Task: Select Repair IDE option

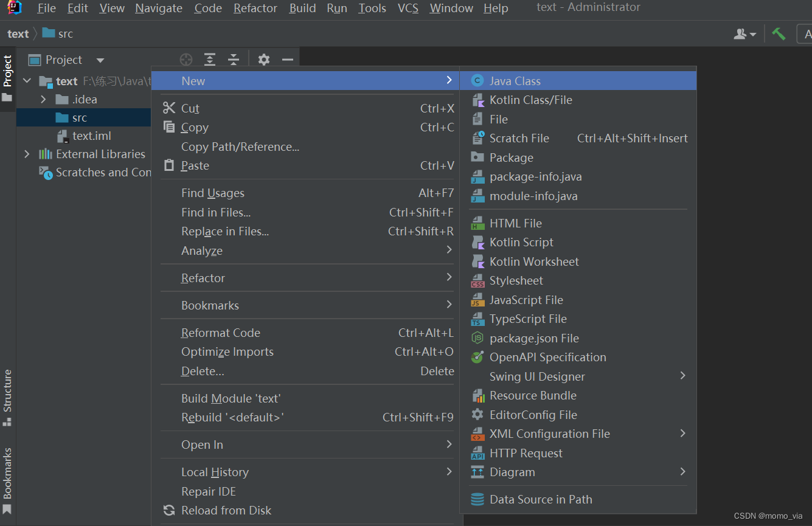Action: (x=305, y=491)
